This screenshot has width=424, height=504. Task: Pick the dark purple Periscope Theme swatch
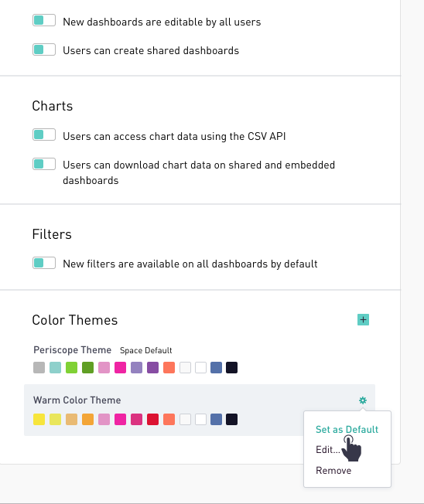pyautogui.click(x=152, y=368)
